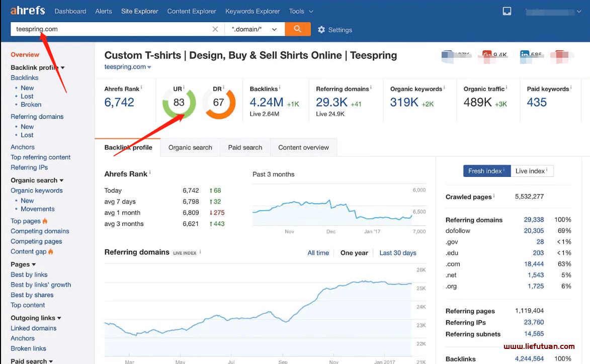Image resolution: width=590 pixels, height=364 pixels.
Task: Click info icon beside Referring domains metric
Action: [371, 87]
